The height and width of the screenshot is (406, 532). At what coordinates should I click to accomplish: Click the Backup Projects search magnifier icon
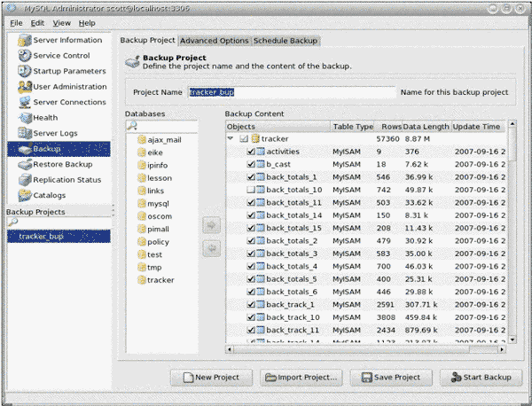click(x=12, y=223)
